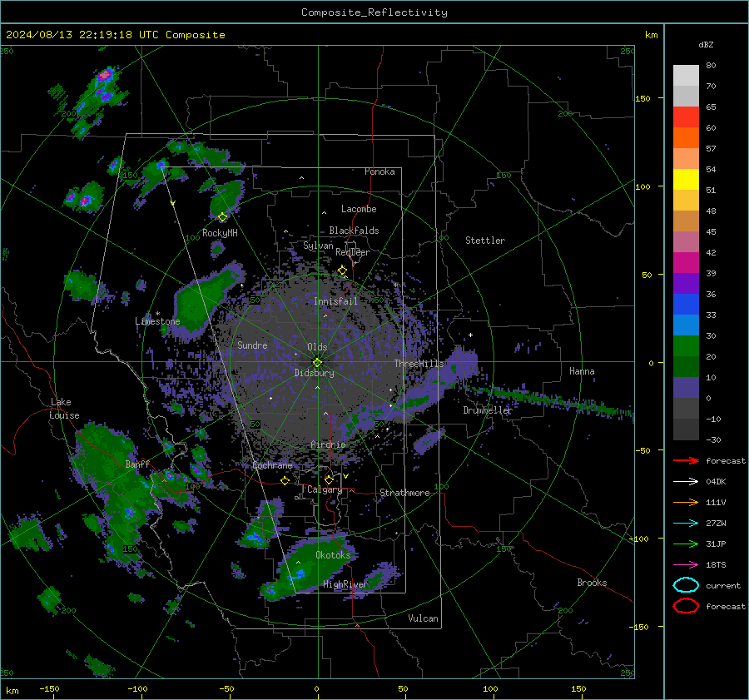This screenshot has height=700, width=749.
Task: Click the green 31JP arrow icon
Action: tap(686, 544)
